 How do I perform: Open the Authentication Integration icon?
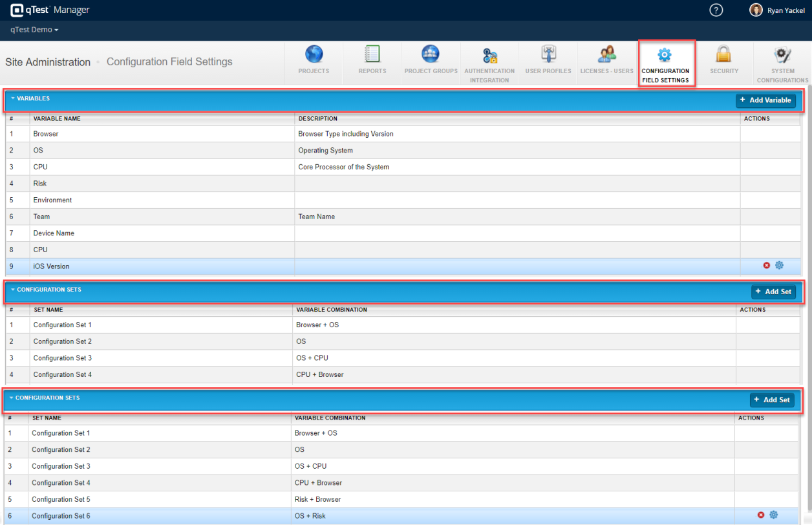tap(489, 56)
